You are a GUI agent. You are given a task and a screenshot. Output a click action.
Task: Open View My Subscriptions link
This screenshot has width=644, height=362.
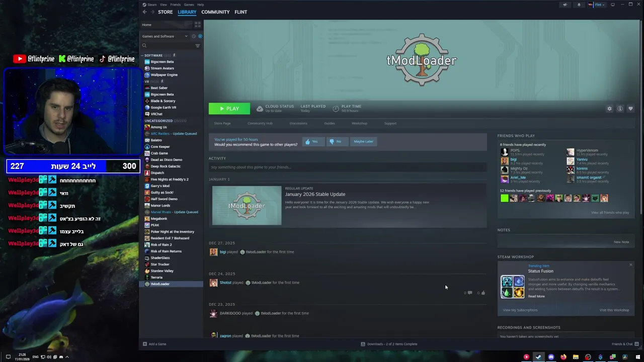pos(520,310)
